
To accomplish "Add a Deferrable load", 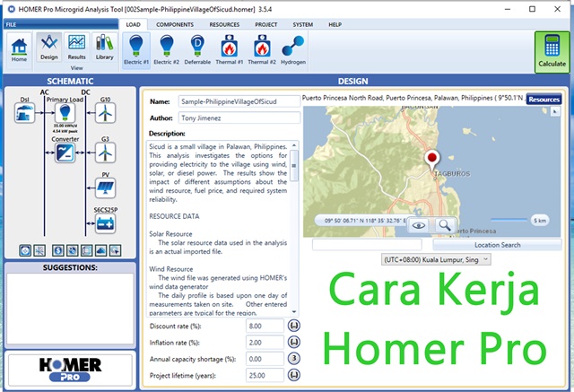I will point(197,50).
